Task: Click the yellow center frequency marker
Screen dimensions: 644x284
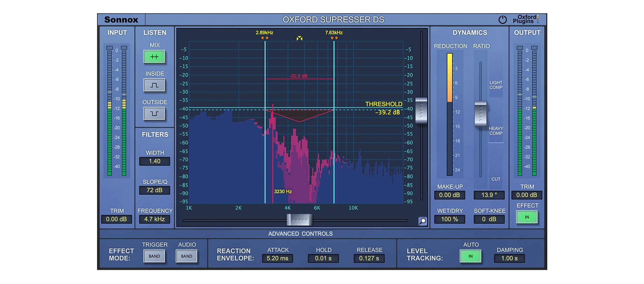Action: tap(299, 38)
